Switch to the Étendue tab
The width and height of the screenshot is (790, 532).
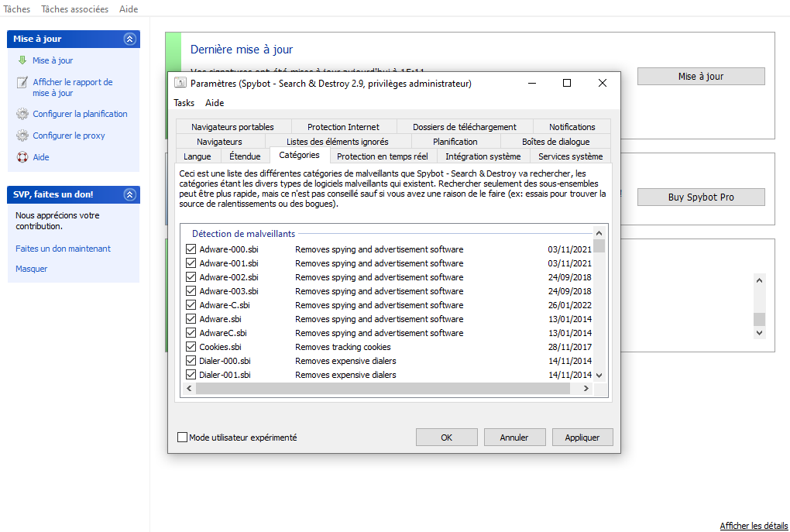click(x=245, y=156)
